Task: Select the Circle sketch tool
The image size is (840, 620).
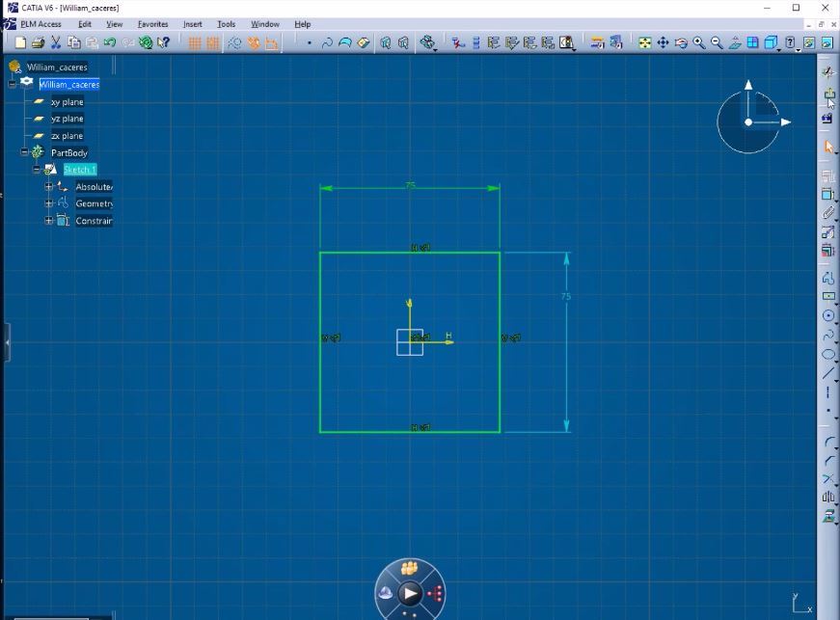Action: [828, 315]
